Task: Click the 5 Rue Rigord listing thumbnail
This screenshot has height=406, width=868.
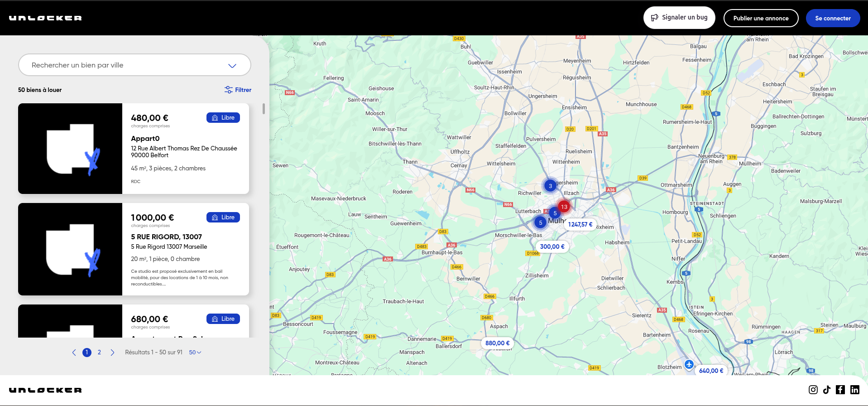Action: 70,249
